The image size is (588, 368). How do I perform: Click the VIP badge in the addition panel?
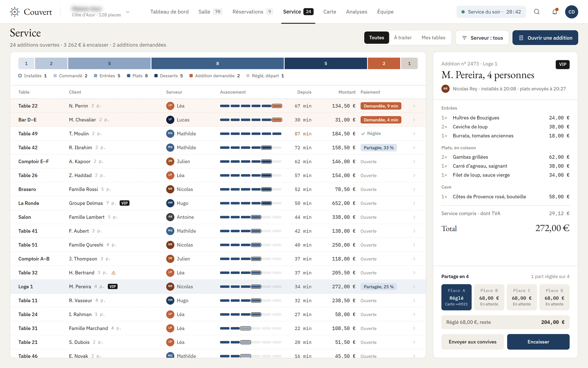(563, 64)
